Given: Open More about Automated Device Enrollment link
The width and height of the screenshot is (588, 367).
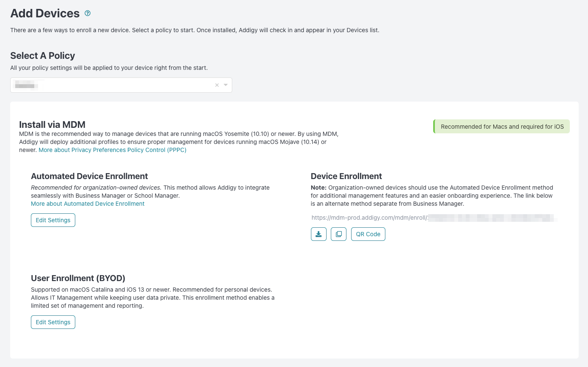Looking at the screenshot, I should coord(88,204).
